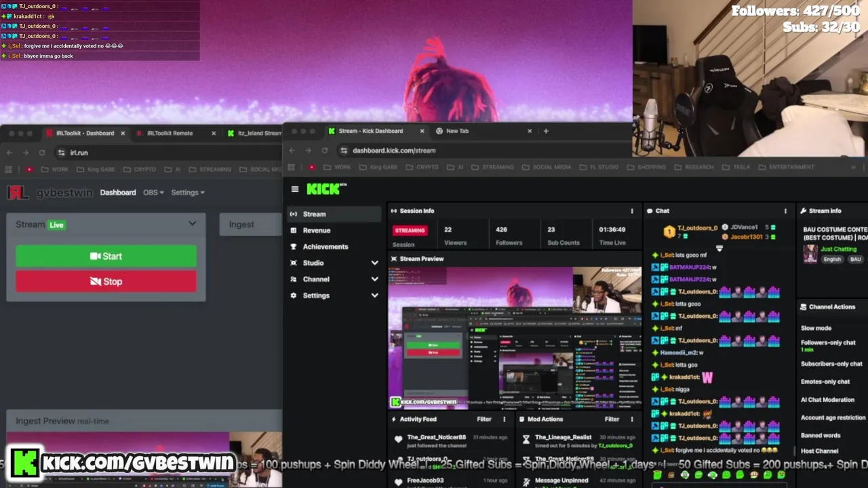Open YouTube bookmark in IRLToolkit window
Screen dimensions: 868x488
[28, 169]
